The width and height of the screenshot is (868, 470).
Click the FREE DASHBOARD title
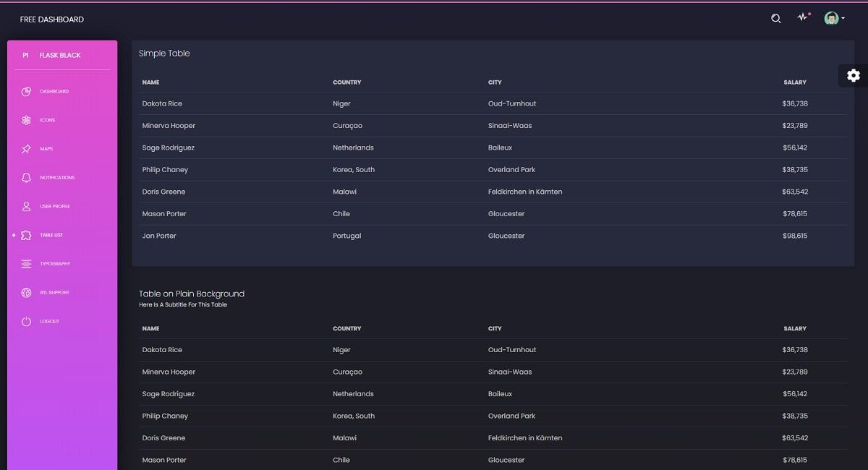coord(53,19)
